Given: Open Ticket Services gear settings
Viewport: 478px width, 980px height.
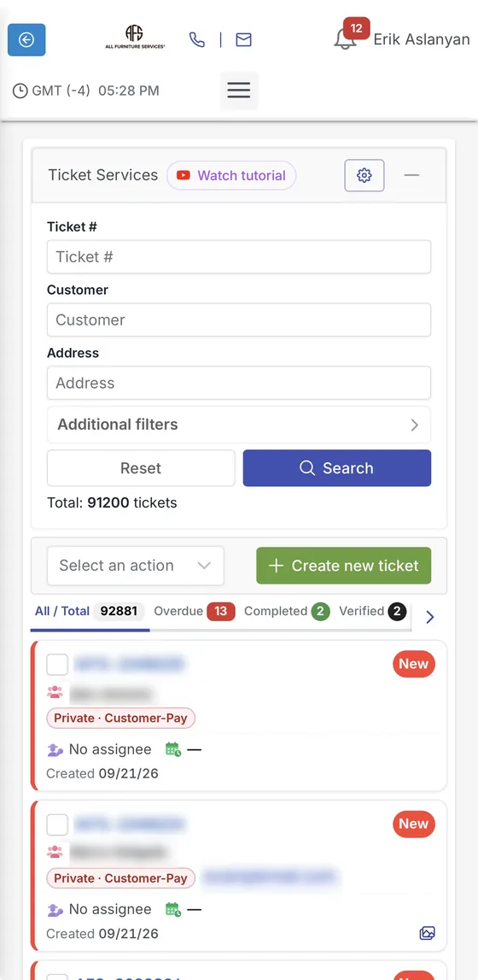Looking at the screenshot, I should pyautogui.click(x=364, y=176).
